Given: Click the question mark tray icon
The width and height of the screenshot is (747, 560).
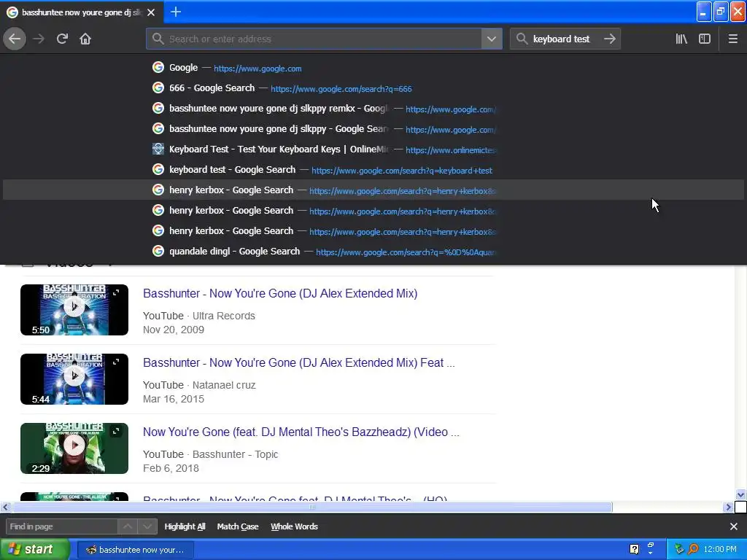Looking at the screenshot, I should tap(634, 550).
